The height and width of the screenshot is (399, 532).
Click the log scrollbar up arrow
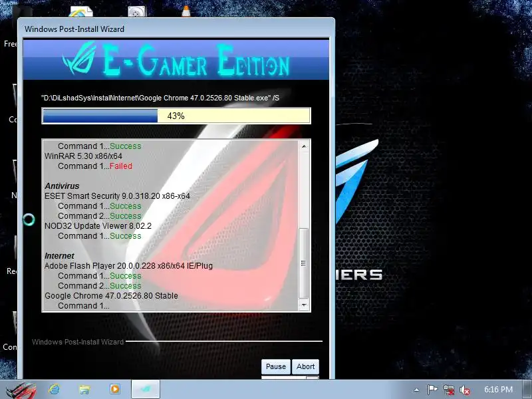coord(304,146)
